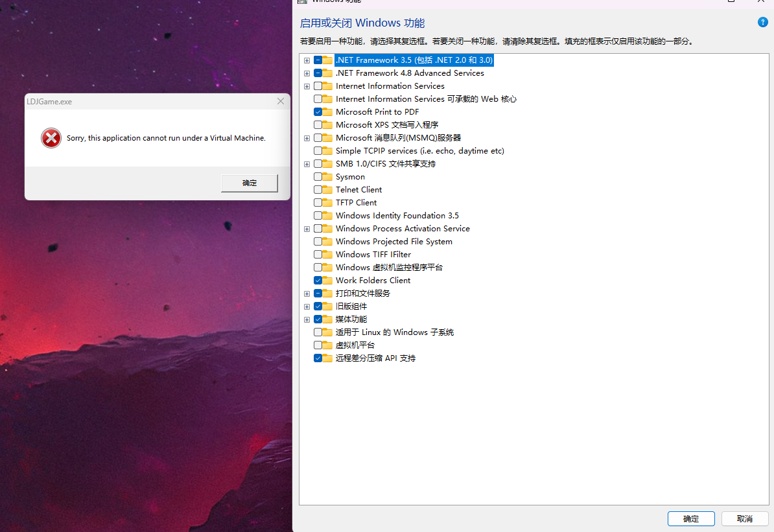This screenshot has height=532, width=774.
Task: Enable Sysmon checkbox
Action: (318, 177)
